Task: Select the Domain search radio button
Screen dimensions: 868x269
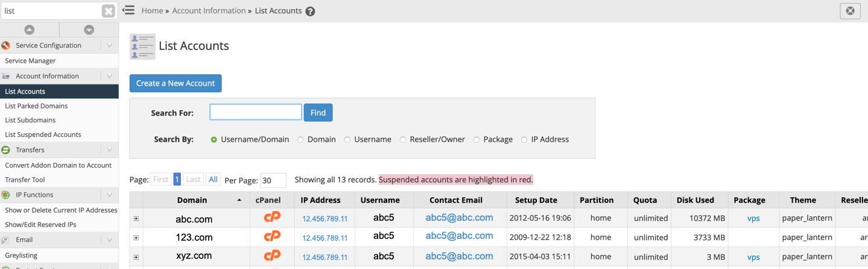Action: tap(300, 140)
